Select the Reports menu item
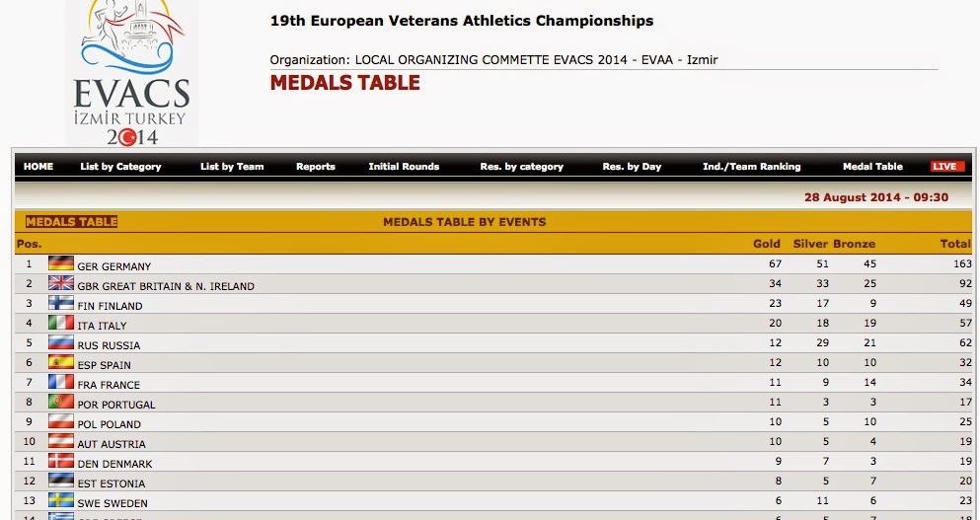Screen dimensions: 980x520 point(316,167)
